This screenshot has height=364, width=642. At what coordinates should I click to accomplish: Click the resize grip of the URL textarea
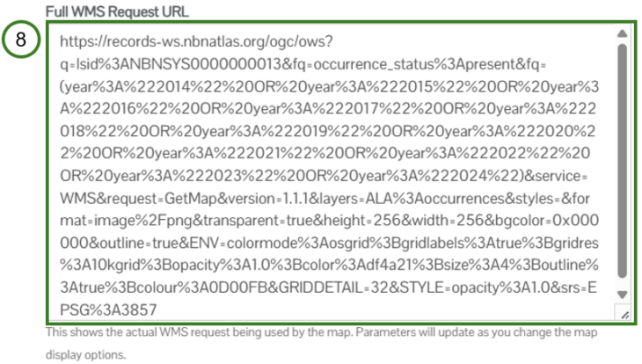pos(624,315)
